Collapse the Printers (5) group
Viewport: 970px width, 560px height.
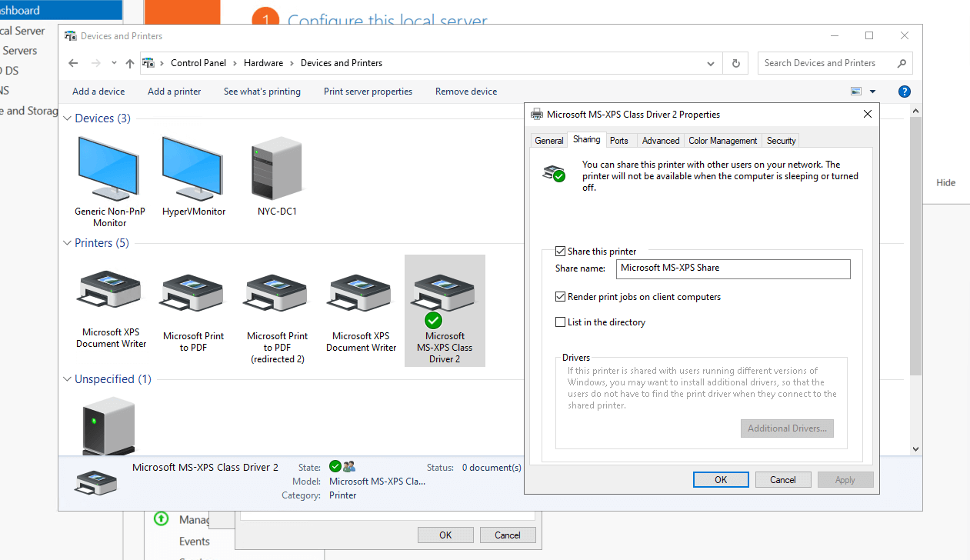click(68, 243)
